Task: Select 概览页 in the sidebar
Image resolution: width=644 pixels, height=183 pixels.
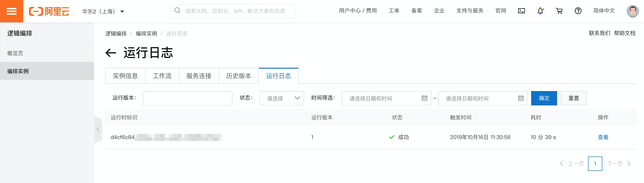Action: [47, 53]
